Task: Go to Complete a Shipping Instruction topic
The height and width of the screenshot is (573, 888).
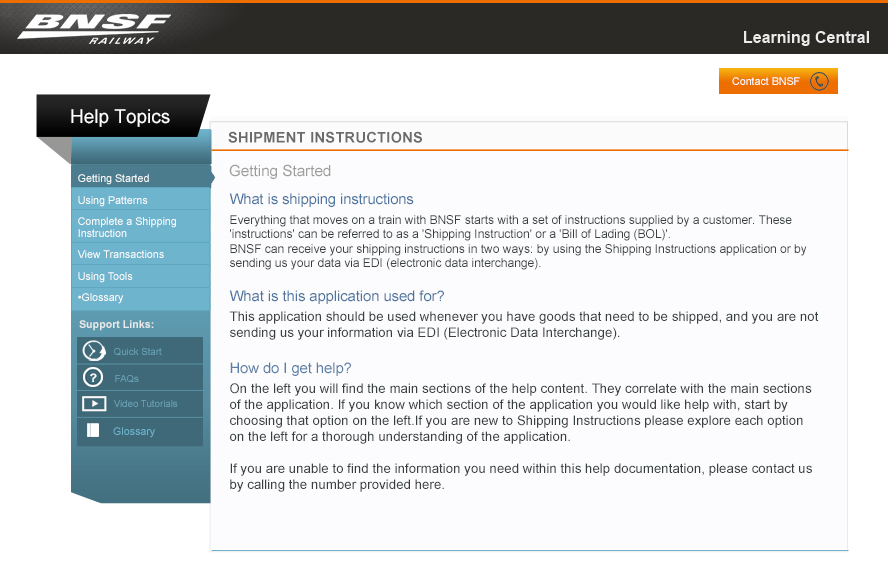Action: [126, 227]
